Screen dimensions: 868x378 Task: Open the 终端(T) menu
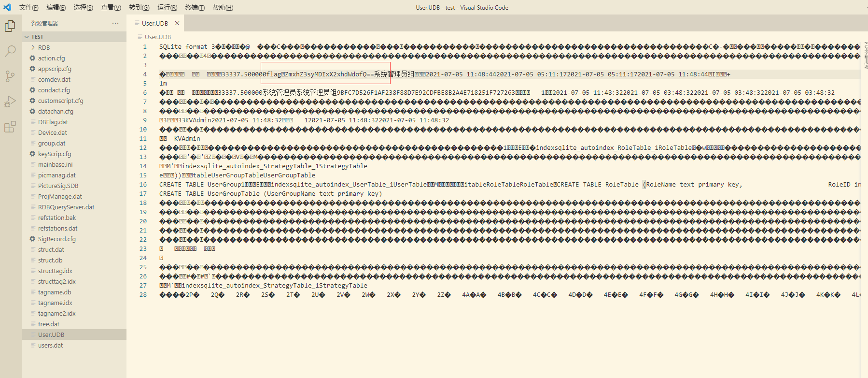pyautogui.click(x=195, y=7)
